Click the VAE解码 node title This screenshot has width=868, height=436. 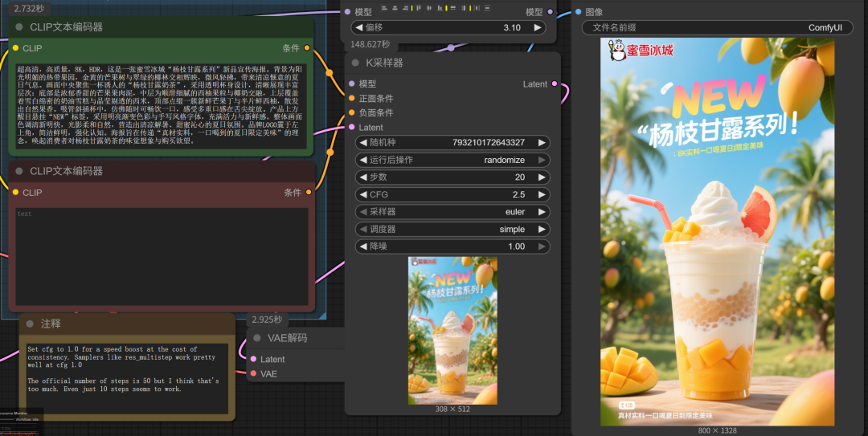pos(287,337)
